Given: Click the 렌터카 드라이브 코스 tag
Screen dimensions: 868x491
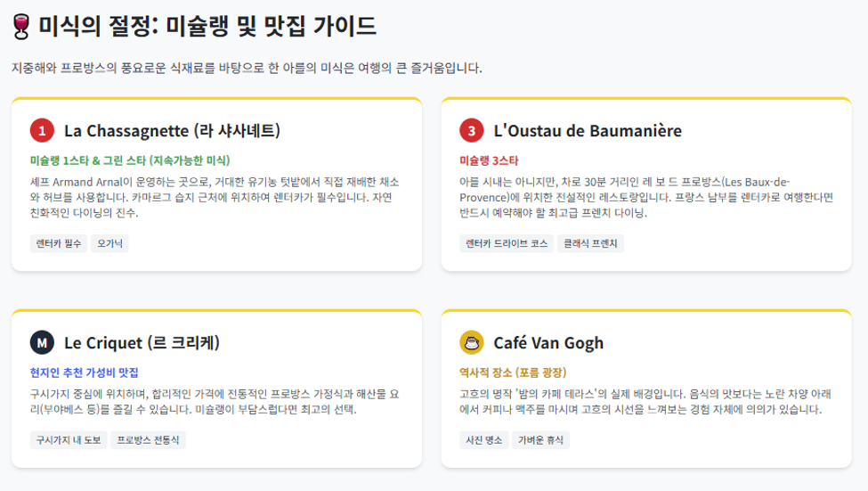Looking at the screenshot, I should click(507, 243).
